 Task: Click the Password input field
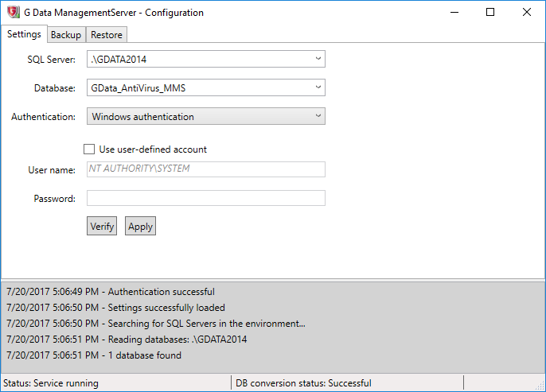(x=206, y=198)
